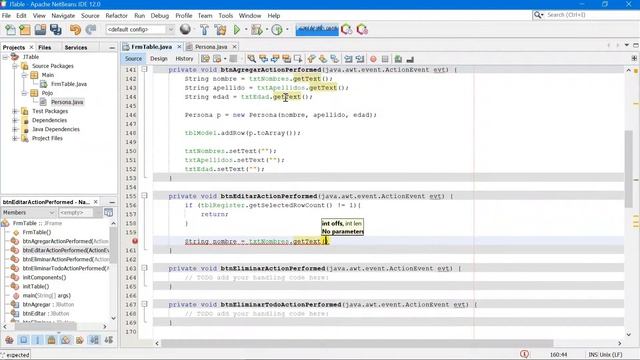The height and width of the screenshot is (360, 640).
Task: Toggle Show Non-Public Members filter in Navigator
Action: [51, 340]
